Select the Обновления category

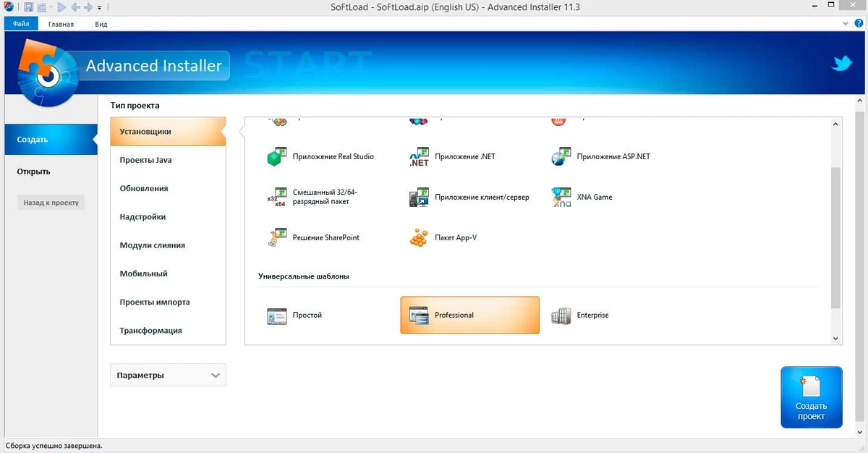[x=168, y=188]
